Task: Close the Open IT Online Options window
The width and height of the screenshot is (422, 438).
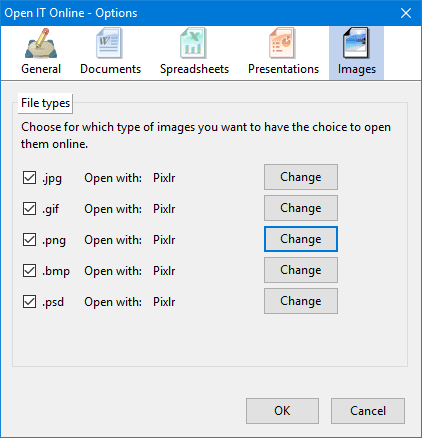Action: tap(406, 13)
